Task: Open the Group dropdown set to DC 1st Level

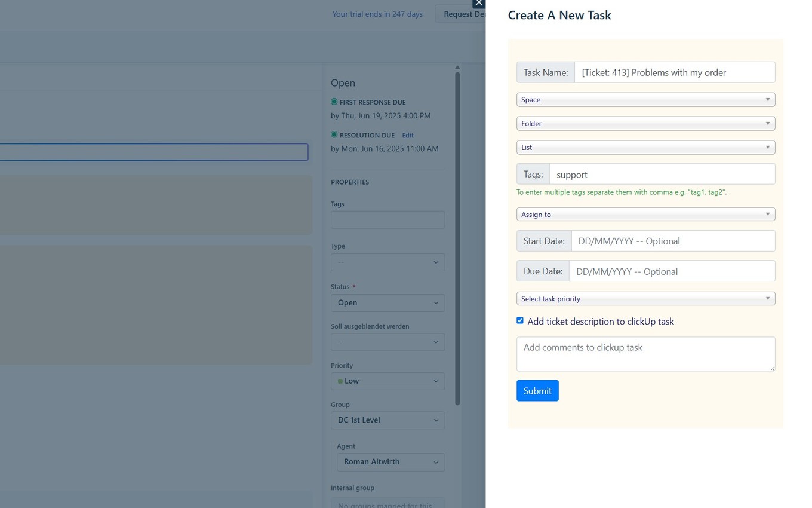Action: (387, 420)
